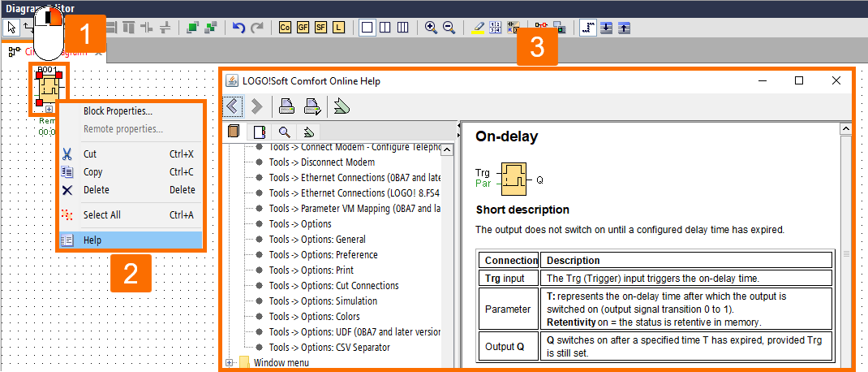Open Tools -> Options topic
The height and width of the screenshot is (372, 868).
coord(300,224)
